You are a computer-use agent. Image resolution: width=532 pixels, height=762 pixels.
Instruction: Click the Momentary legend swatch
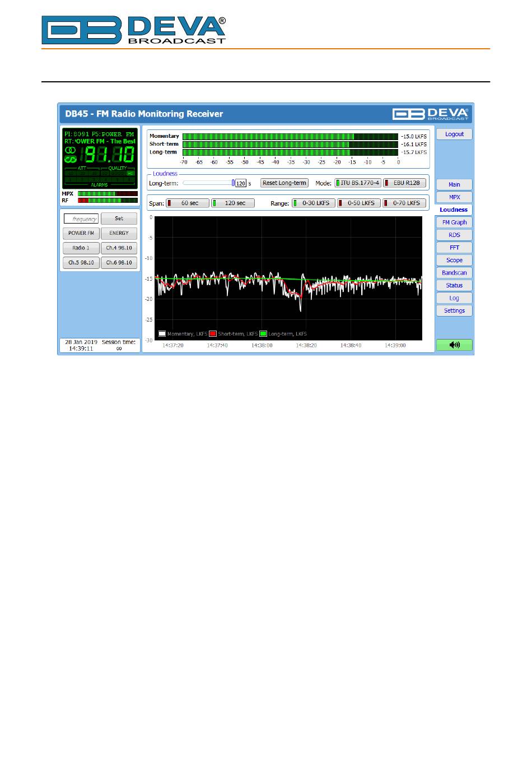[162, 334]
